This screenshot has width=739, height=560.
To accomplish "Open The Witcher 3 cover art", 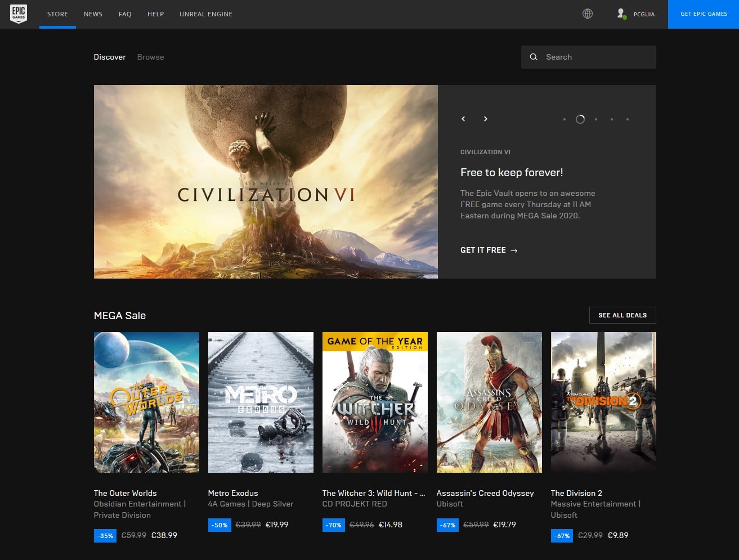I will tap(375, 402).
